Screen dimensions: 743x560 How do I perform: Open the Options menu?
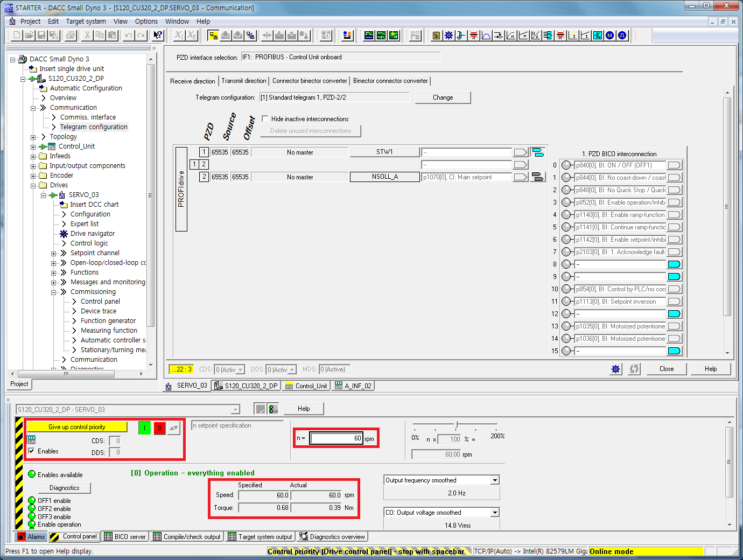tap(146, 22)
